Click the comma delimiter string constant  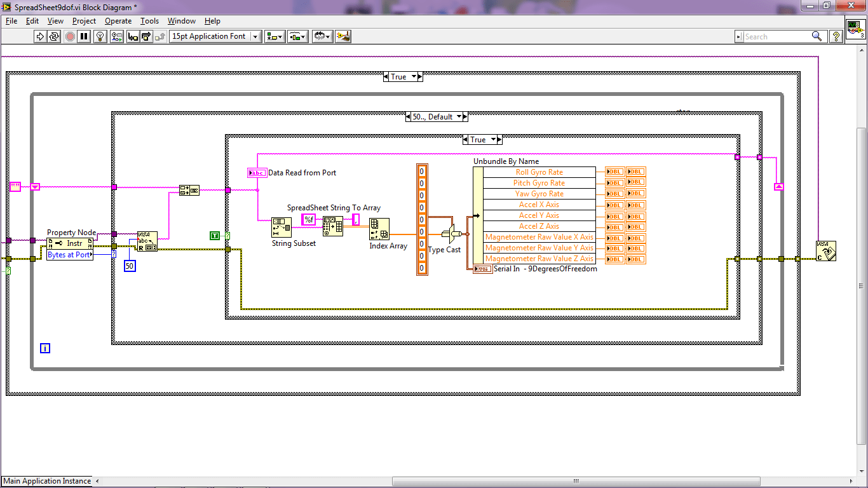tap(356, 220)
